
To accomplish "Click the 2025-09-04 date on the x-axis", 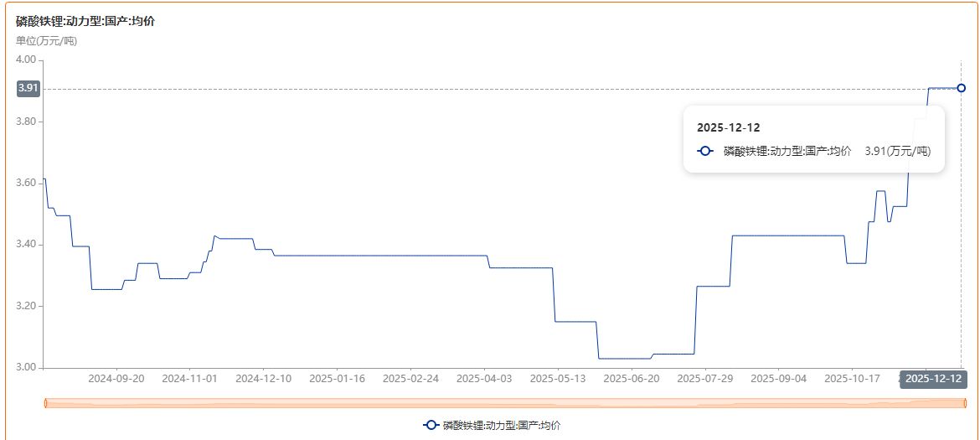I will [778, 379].
